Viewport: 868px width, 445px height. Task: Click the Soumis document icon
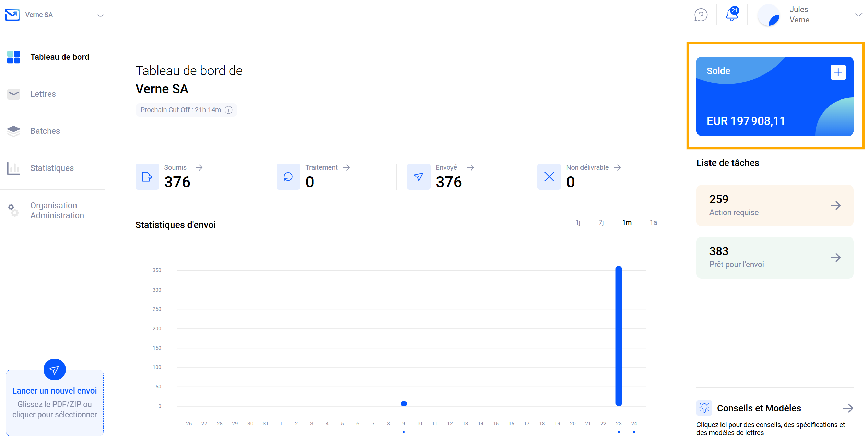click(147, 177)
